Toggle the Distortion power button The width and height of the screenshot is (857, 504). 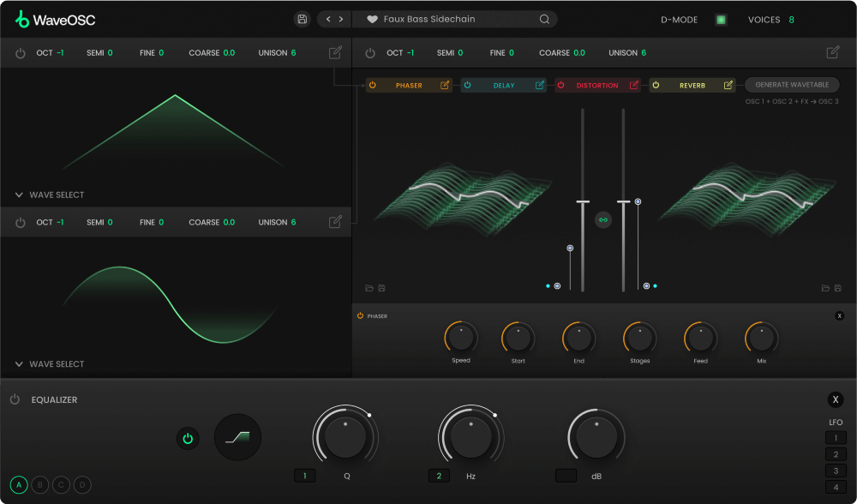(x=561, y=85)
